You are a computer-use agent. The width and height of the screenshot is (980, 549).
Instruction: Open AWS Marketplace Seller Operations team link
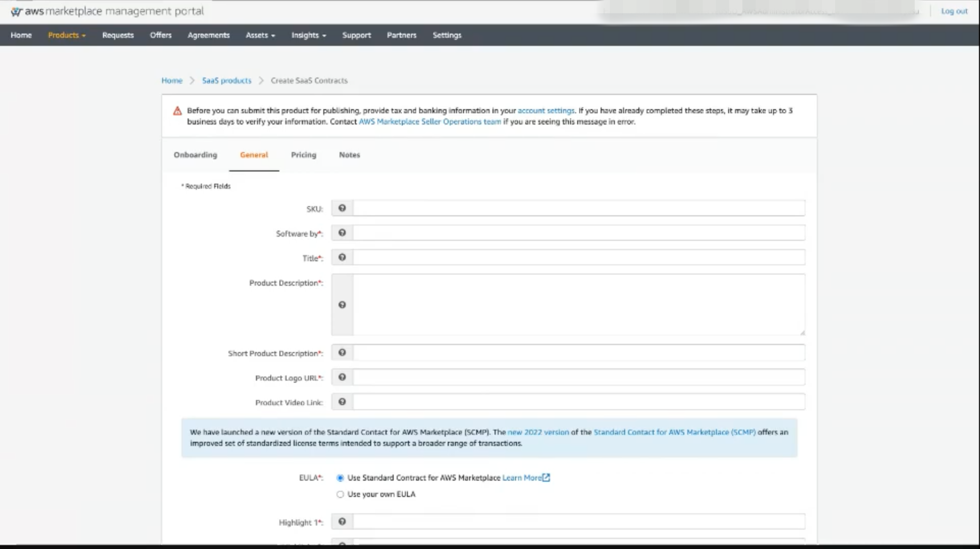pos(430,122)
